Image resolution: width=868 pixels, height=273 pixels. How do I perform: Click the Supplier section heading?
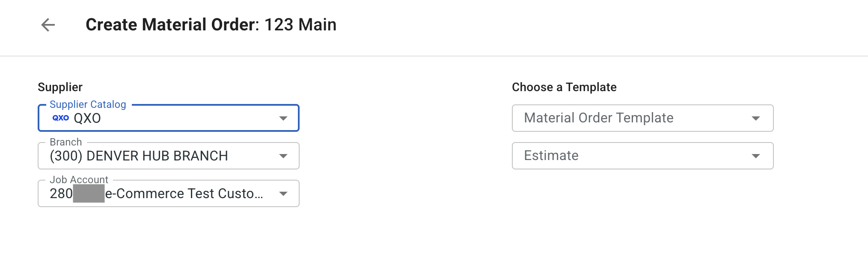tap(60, 87)
